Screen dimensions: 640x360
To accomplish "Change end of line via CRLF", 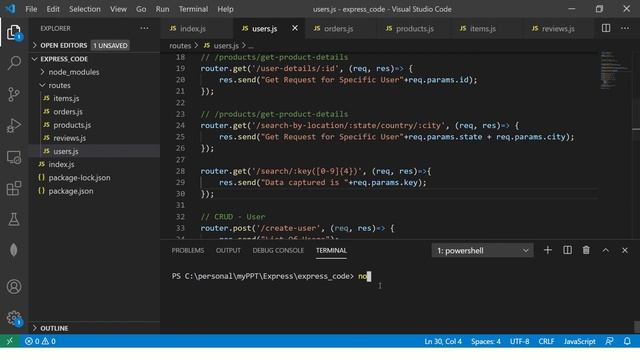I will (546, 341).
